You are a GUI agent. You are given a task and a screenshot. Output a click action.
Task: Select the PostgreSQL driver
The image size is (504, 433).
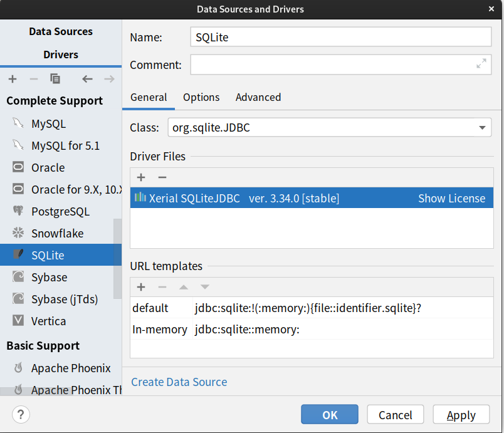pyautogui.click(x=60, y=211)
